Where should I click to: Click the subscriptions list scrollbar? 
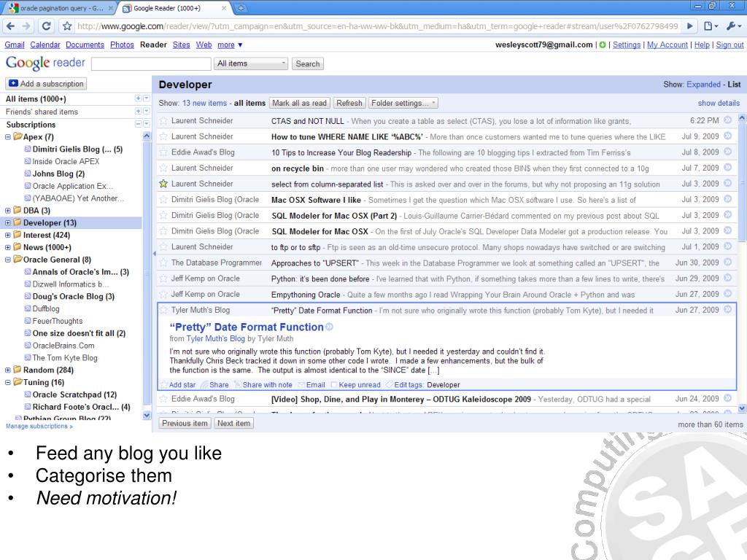click(146, 276)
